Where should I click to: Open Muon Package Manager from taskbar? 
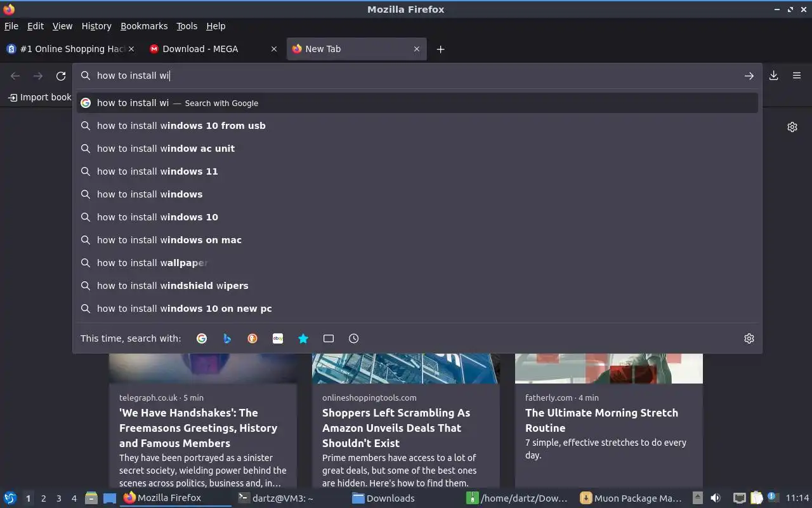click(632, 498)
